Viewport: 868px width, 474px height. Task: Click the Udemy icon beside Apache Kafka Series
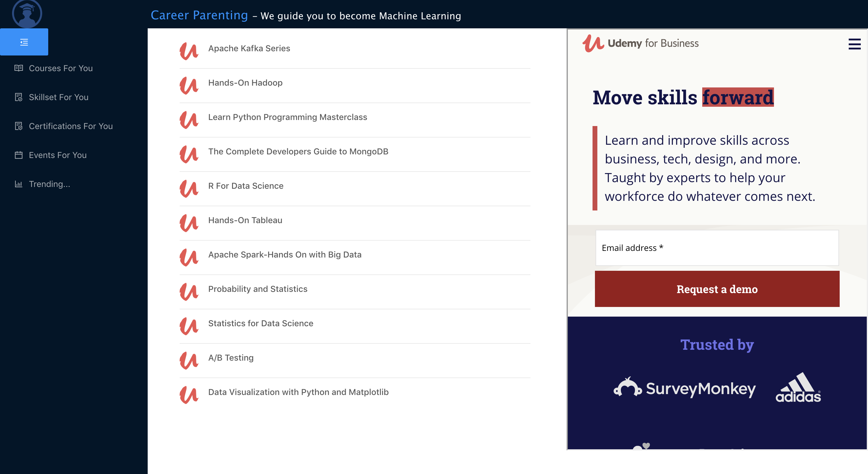[x=189, y=51]
